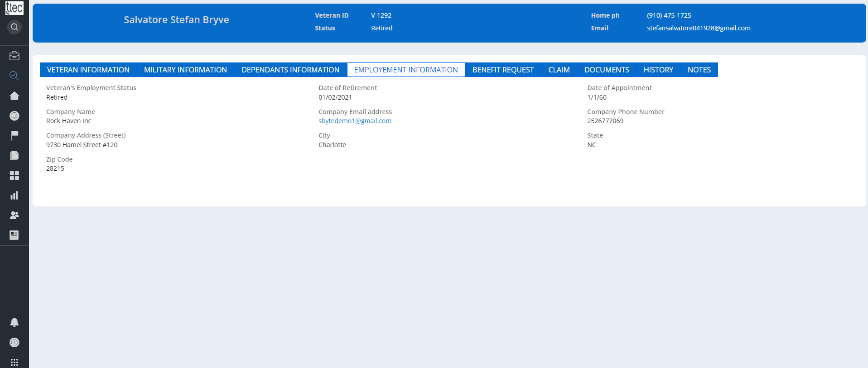Switch to Military Information tab
The height and width of the screenshot is (368, 868).
185,70
